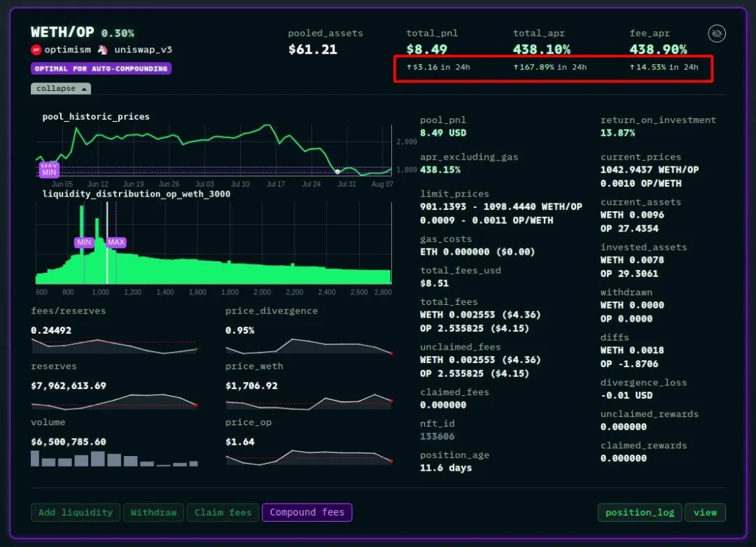Click the Claim fees button

click(223, 513)
